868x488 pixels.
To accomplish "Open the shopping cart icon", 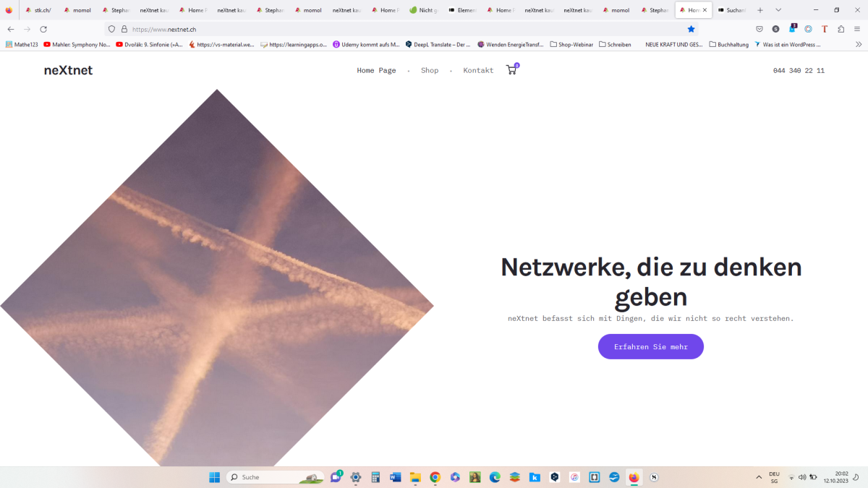I will click(511, 70).
